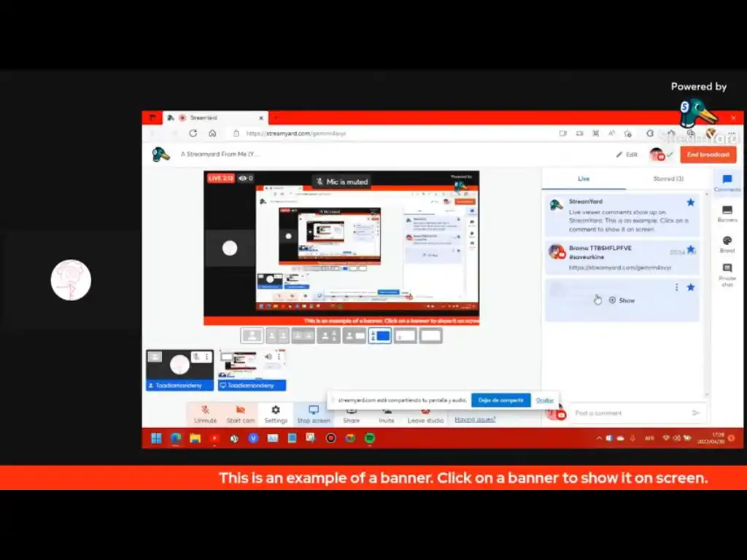Click the Ocultar link
The image size is (747, 560).
pyautogui.click(x=544, y=400)
